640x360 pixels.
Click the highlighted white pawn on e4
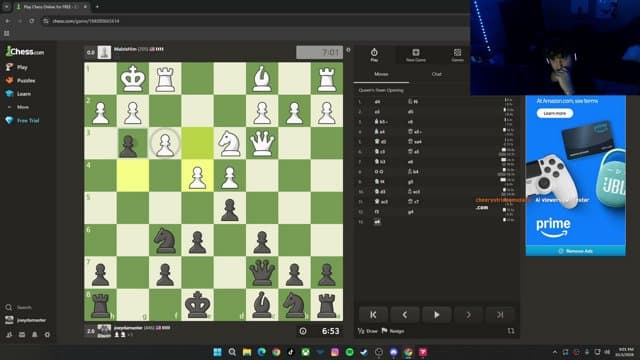click(197, 176)
